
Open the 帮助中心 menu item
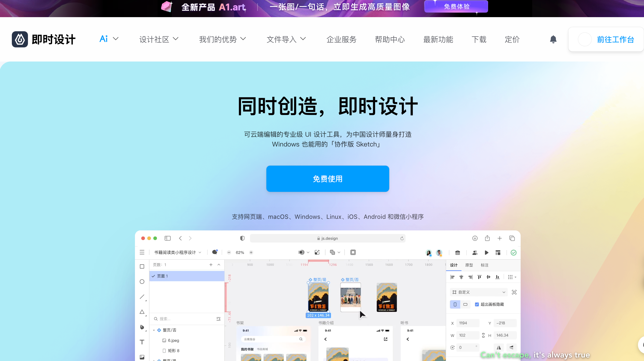[389, 39]
